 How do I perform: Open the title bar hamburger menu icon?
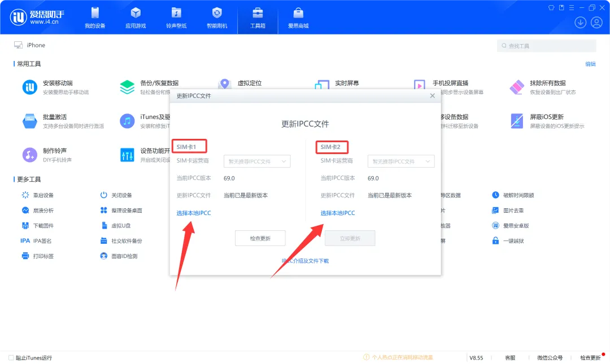coord(572,7)
